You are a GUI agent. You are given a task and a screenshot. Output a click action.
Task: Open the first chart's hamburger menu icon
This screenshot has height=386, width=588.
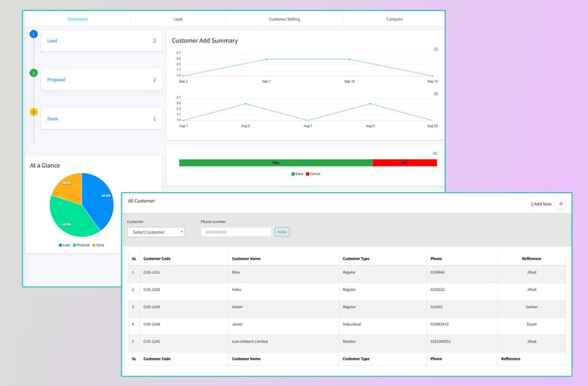(436, 49)
